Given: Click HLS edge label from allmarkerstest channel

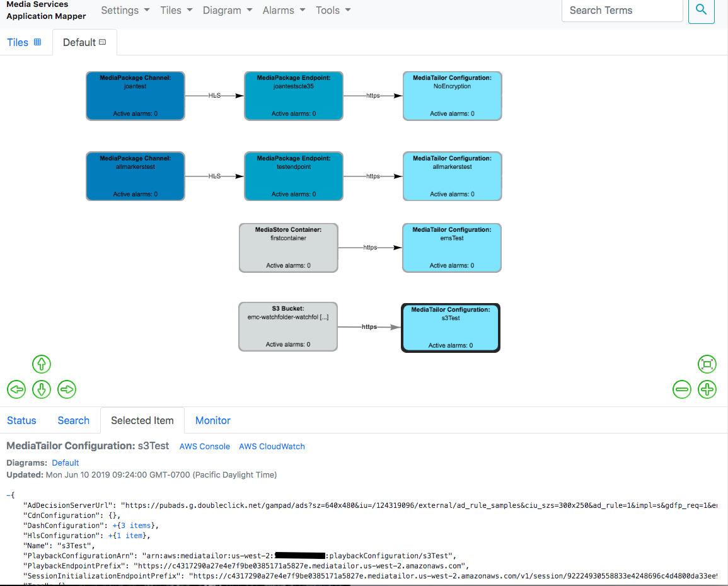Looking at the screenshot, I should (214, 176).
